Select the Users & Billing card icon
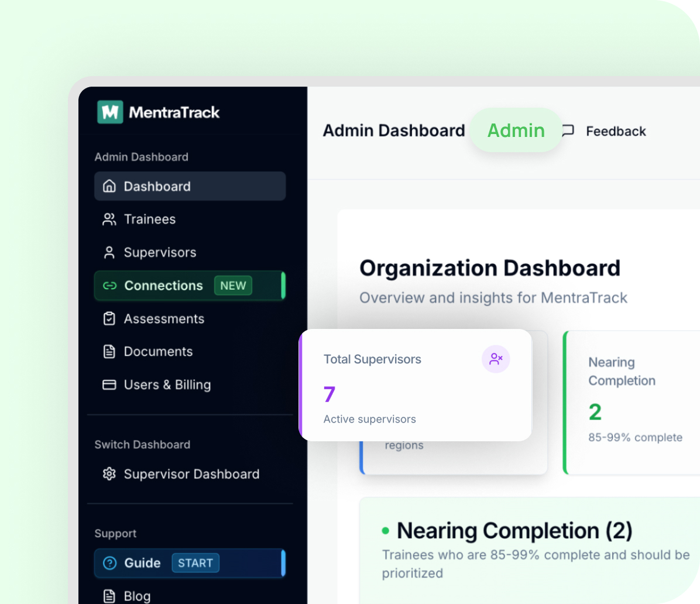700x604 pixels. tap(109, 385)
